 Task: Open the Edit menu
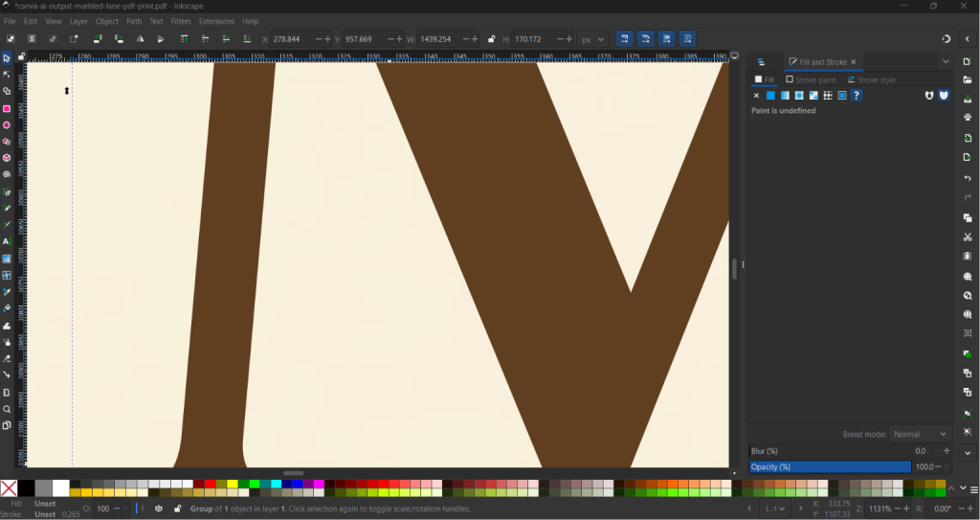[x=31, y=21]
